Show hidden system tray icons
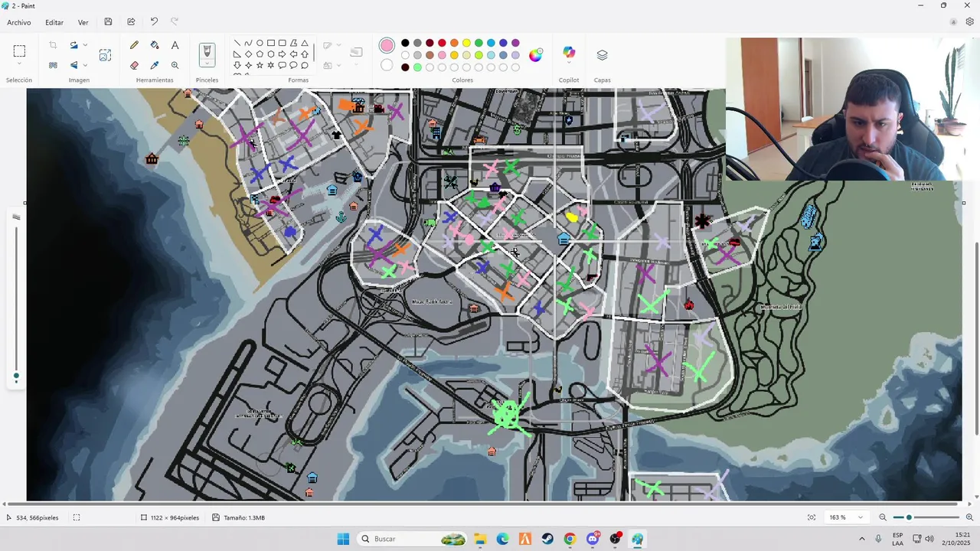 [x=862, y=539]
